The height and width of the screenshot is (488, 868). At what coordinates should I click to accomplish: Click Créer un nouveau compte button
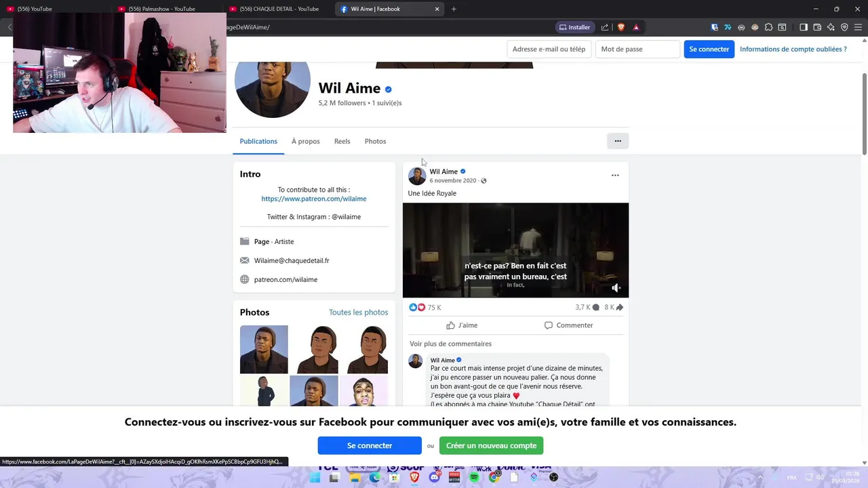coord(491,445)
